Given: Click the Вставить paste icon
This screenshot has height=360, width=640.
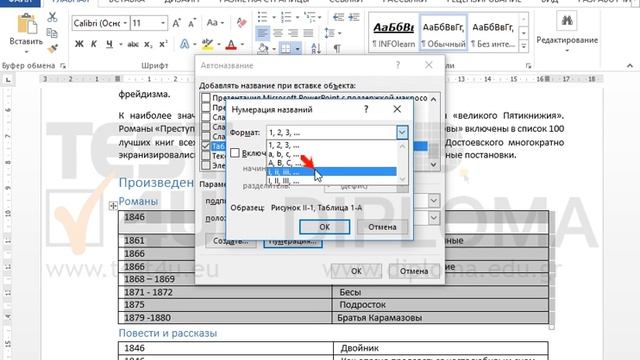Looking at the screenshot, I should (26, 24).
